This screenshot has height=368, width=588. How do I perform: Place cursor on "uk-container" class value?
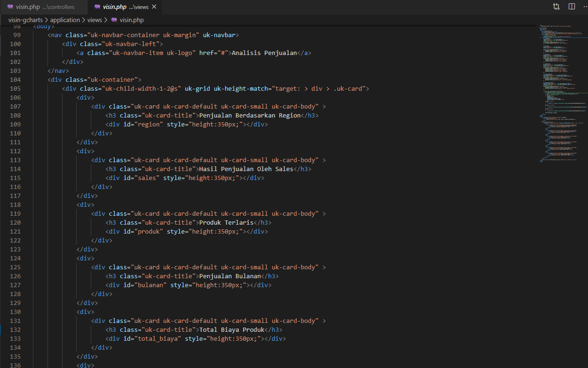tap(112, 80)
